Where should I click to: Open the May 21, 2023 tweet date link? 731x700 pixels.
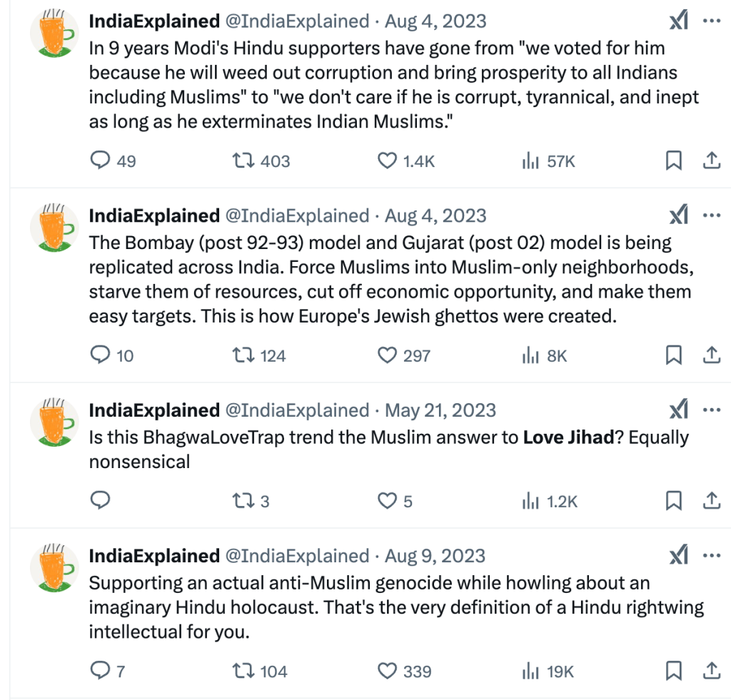pyautogui.click(x=440, y=410)
